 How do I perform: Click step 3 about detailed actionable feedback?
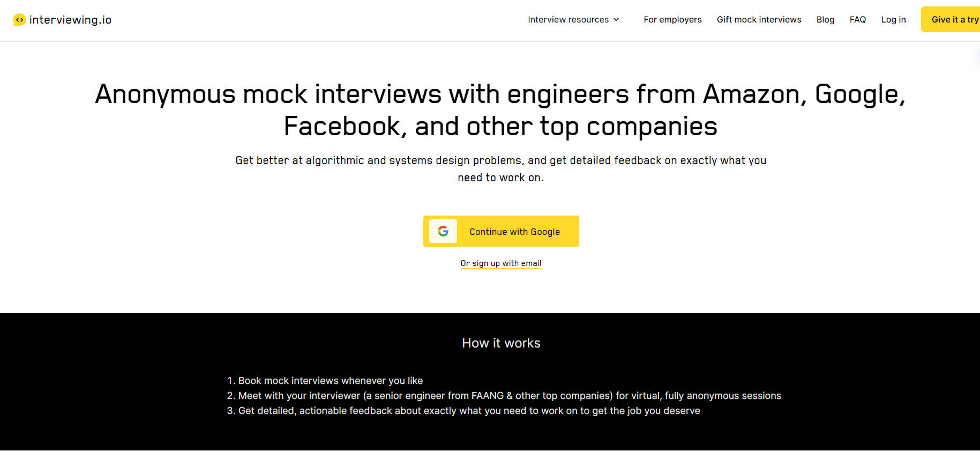(463, 410)
